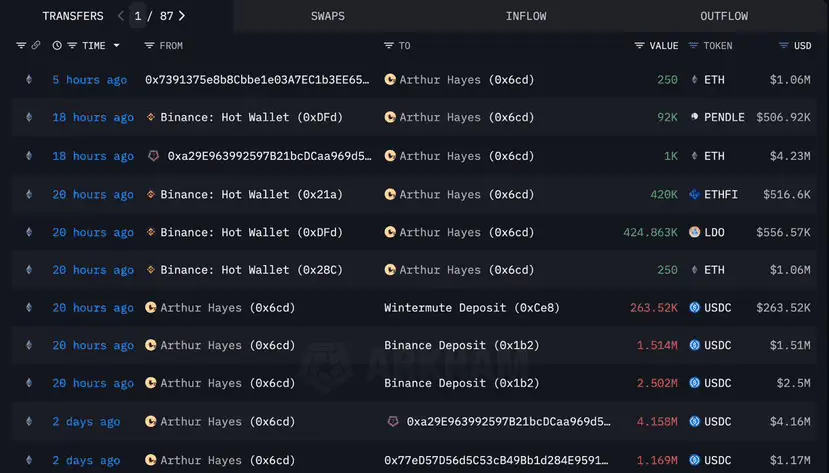Screen dimensions: 829x473
Task: Click the PENDLE token icon
Action: pos(695,117)
